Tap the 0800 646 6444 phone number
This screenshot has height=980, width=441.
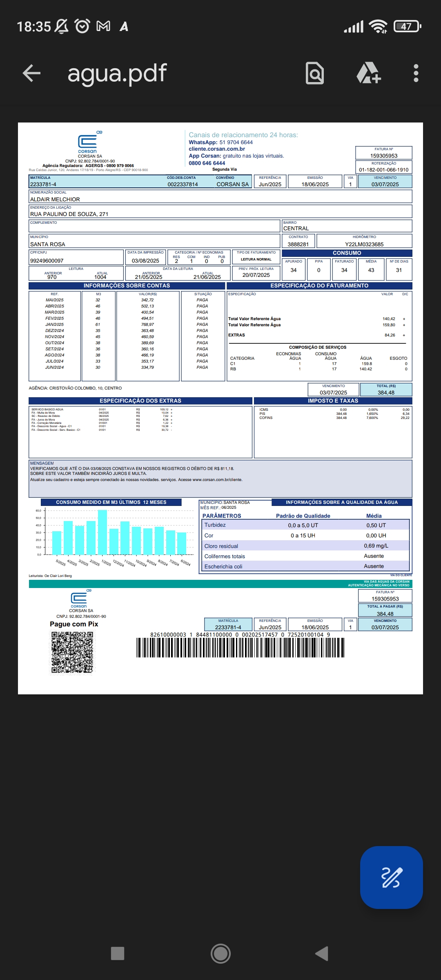point(207,163)
